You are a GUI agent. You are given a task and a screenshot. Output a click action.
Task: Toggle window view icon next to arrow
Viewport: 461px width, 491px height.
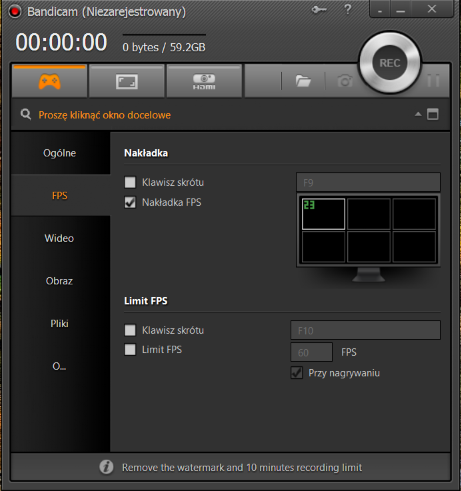(x=433, y=114)
